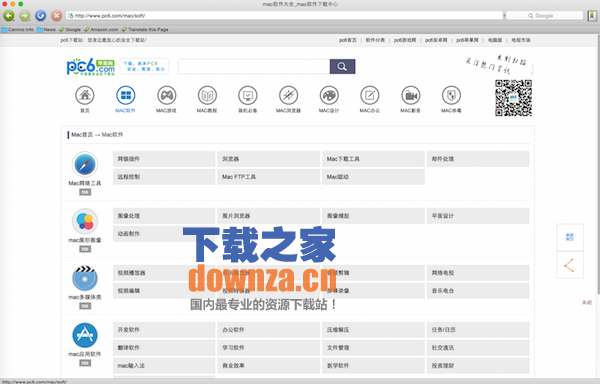Viewport: 600px width, 384px height.
Task: Open the 首页 home icon in navigation
Action: [x=85, y=95]
